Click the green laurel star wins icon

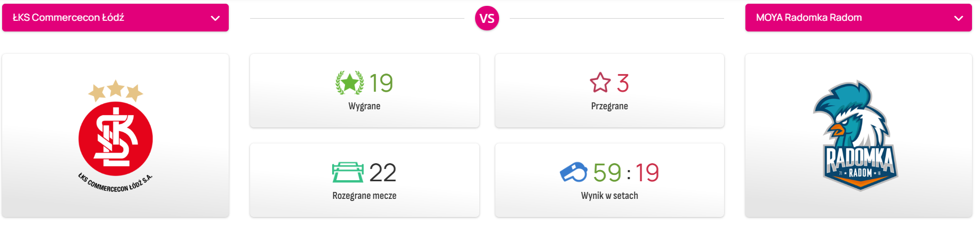[x=350, y=83]
